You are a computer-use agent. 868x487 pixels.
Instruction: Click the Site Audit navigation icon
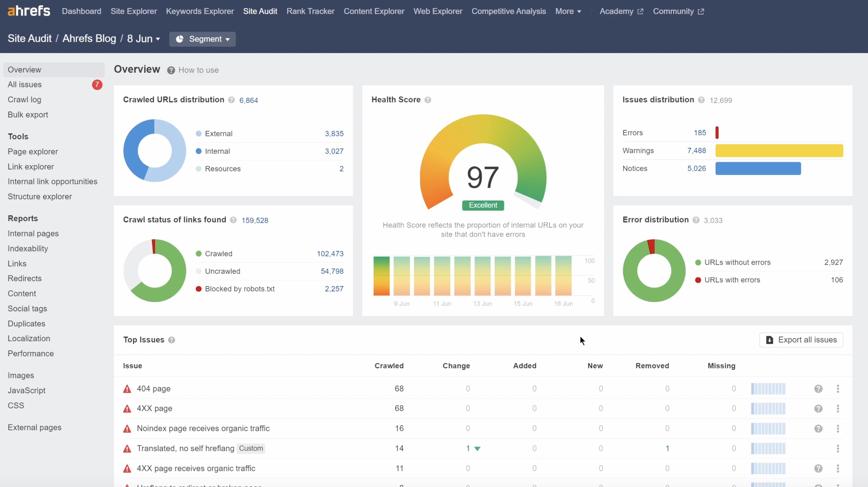(x=260, y=11)
